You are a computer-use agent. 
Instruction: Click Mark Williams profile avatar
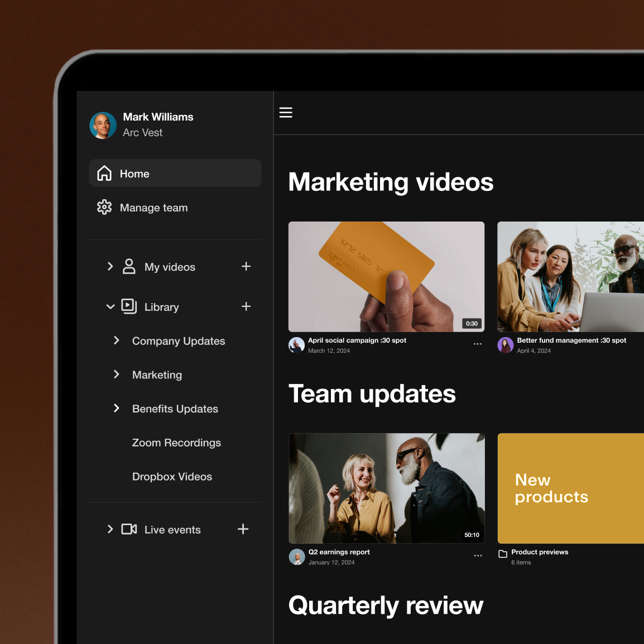coord(103,125)
